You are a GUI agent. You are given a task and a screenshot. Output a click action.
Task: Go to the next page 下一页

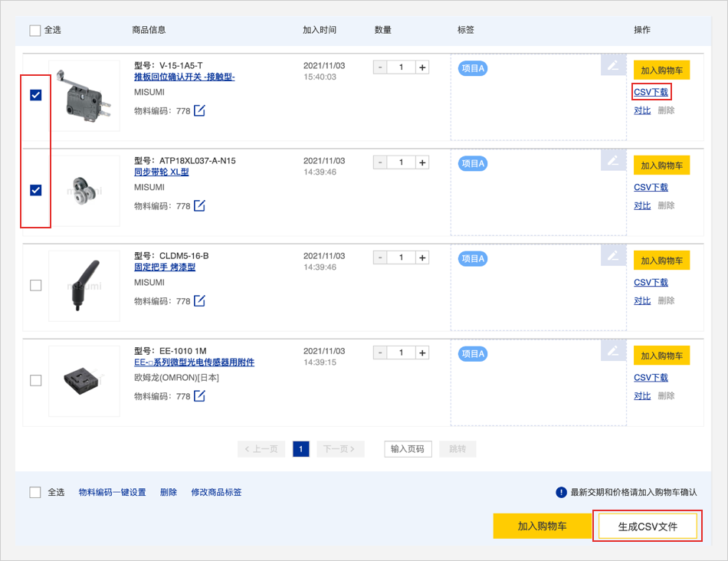[340, 449]
